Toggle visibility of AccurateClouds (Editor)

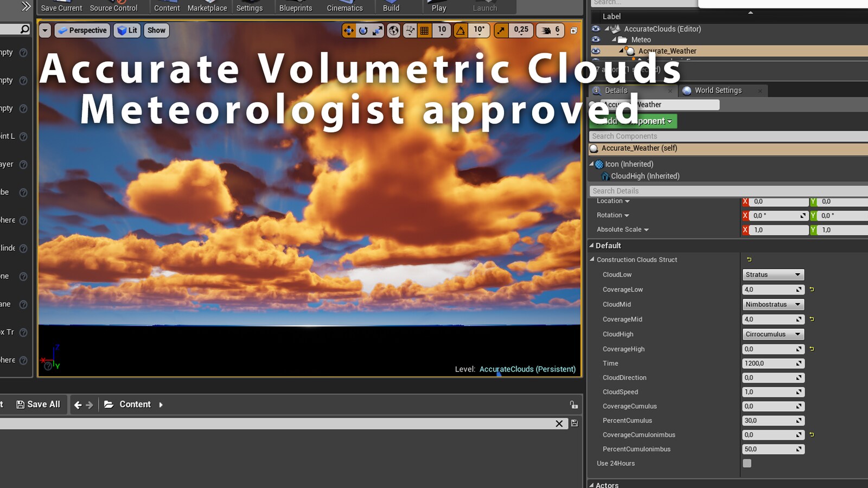[x=595, y=29]
